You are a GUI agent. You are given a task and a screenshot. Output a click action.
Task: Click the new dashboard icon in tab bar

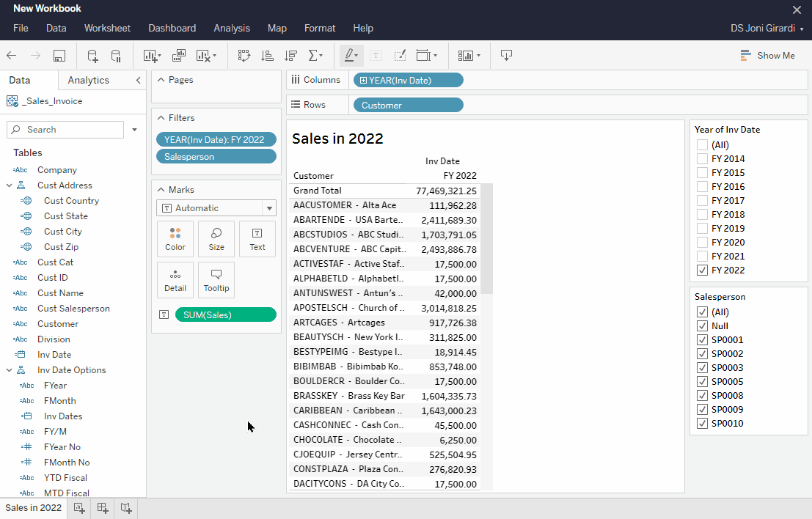pyautogui.click(x=103, y=508)
